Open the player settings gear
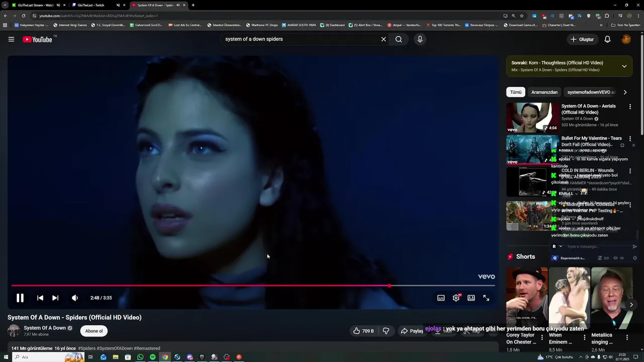 (x=456, y=298)
